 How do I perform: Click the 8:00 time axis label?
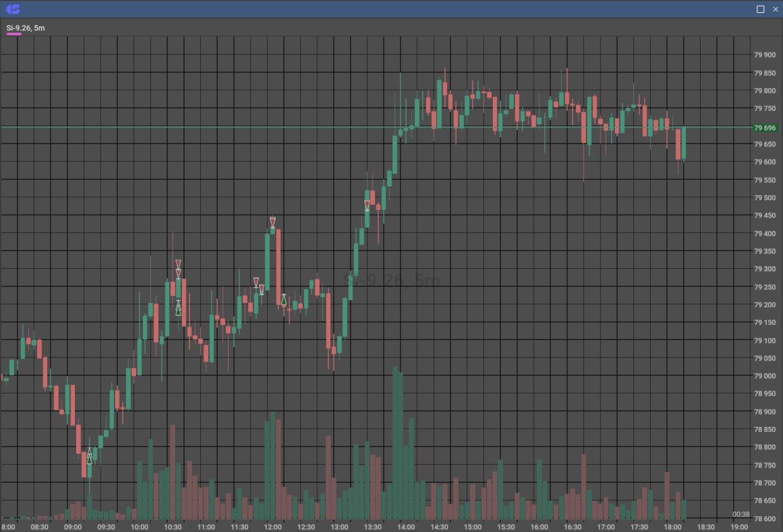pyautogui.click(x=8, y=527)
